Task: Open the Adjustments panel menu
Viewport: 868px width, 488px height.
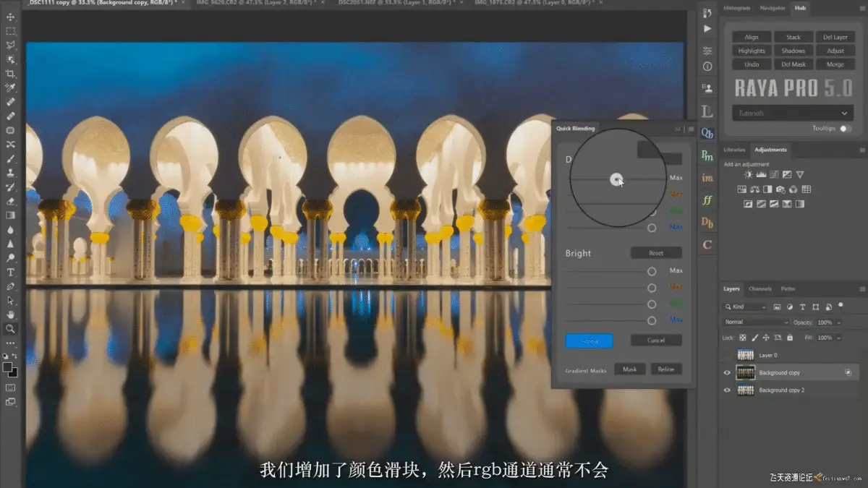Action: pyautogui.click(x=861, y=150)
